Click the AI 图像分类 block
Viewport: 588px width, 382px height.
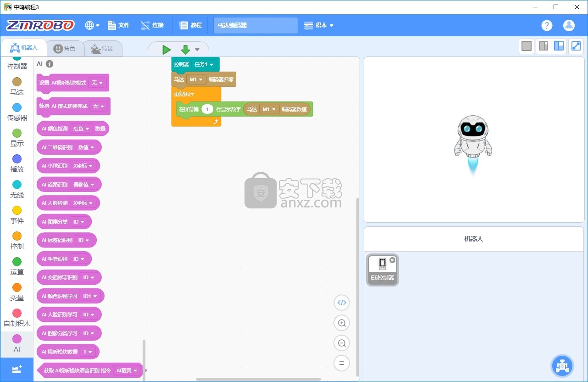64,222
